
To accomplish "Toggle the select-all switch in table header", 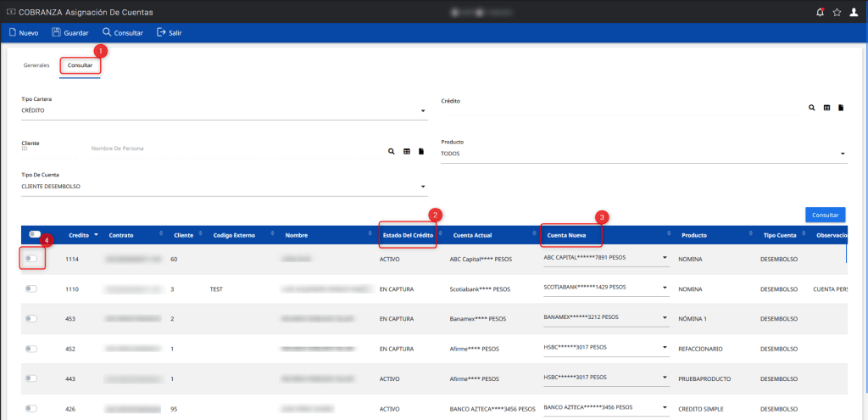I will [35, 234].
